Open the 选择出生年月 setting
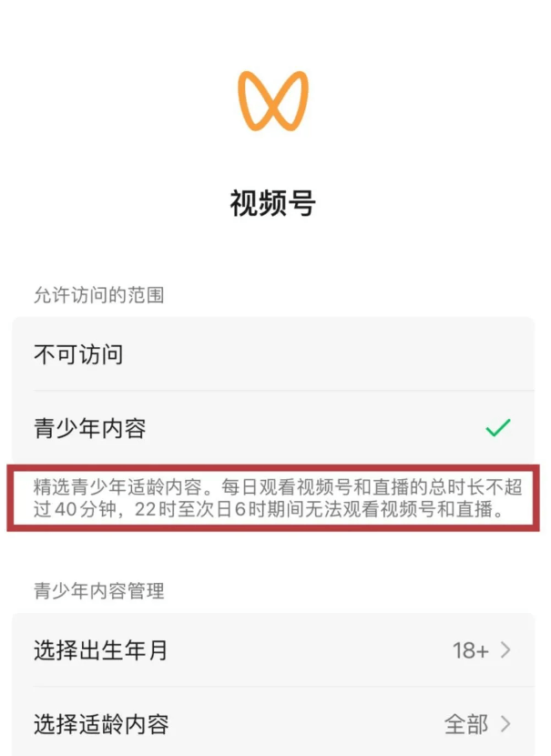This screenshot has height=756, width=551. pos(273,650)
